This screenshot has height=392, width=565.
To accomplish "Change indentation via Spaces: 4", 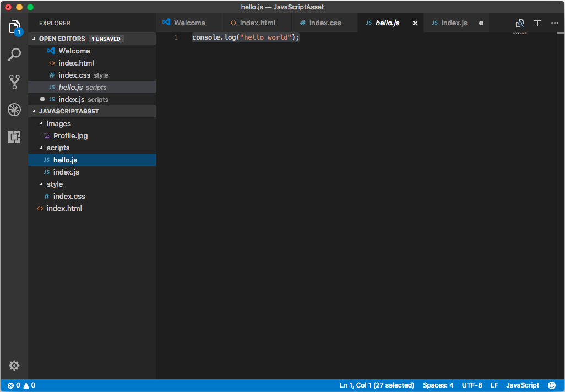I will [x=438, y=385].
